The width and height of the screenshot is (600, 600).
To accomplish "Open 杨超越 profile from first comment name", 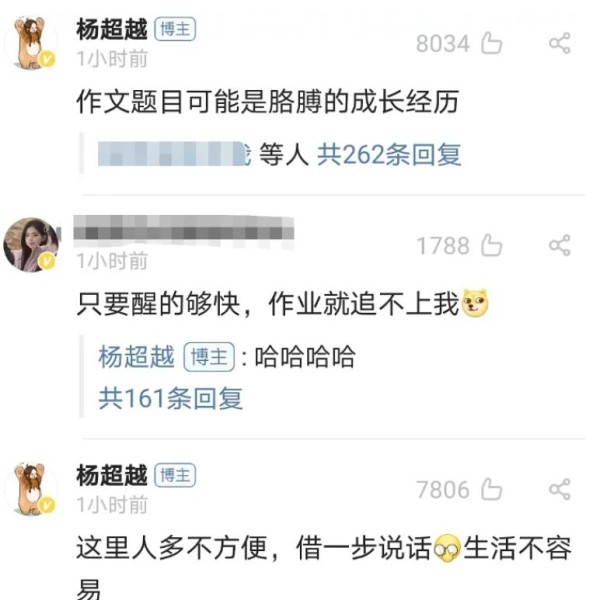I will pyautogui.click(x=112, y=30).
